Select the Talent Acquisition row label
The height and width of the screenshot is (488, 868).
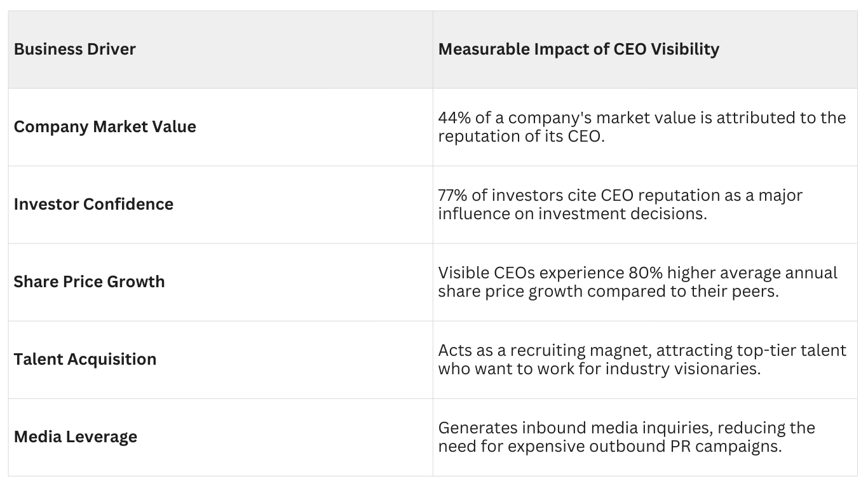click(85, 359)
